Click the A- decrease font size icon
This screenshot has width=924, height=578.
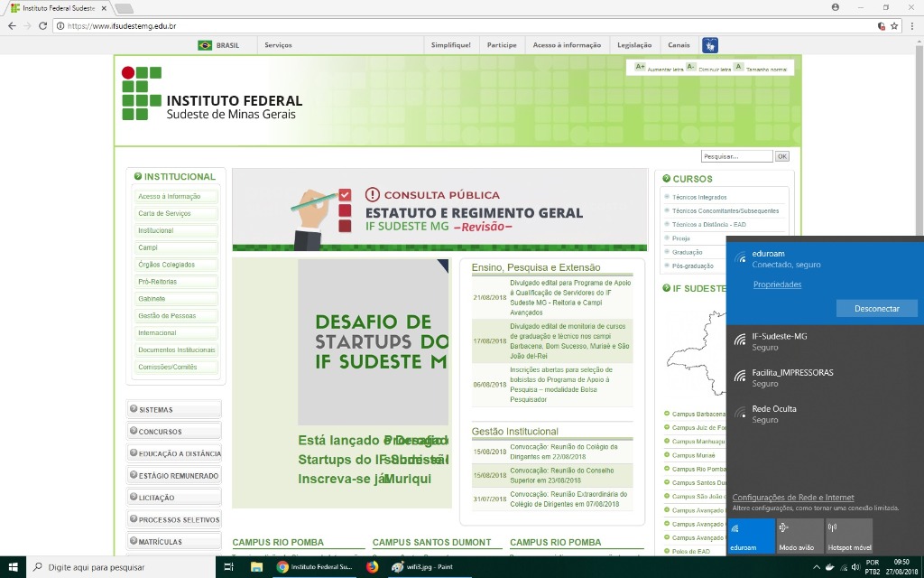(690, 67)
